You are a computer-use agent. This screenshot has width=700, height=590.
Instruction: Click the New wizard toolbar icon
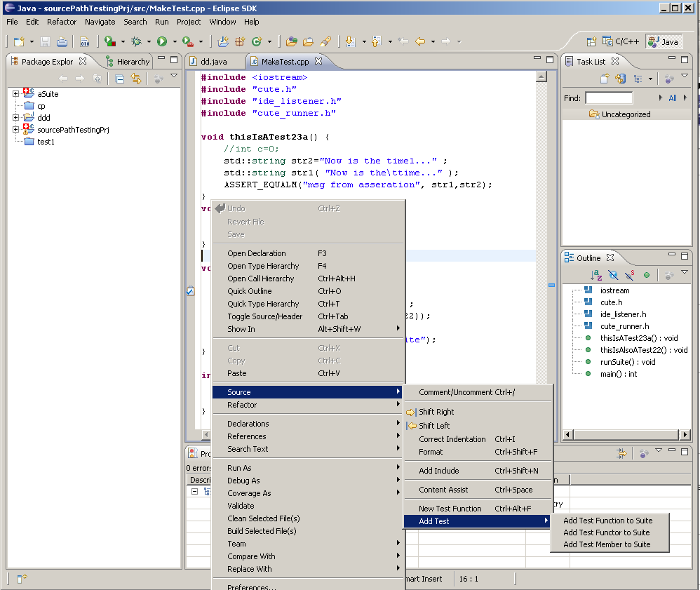click(19, 41)
